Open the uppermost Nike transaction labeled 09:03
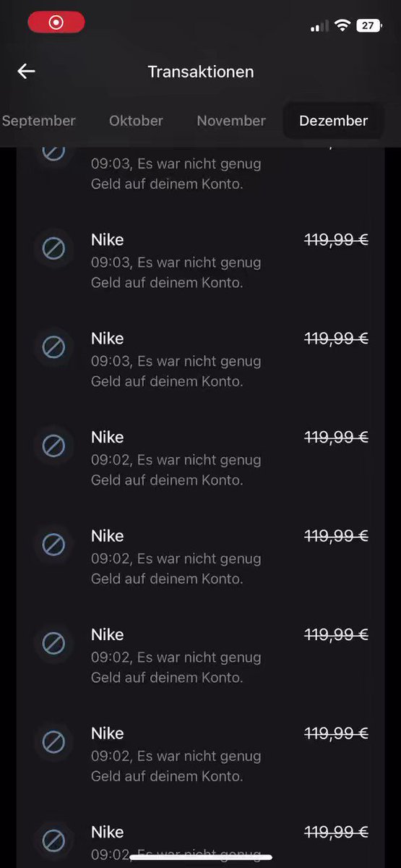This screenshot has height=868, width=401. point(201,260)
